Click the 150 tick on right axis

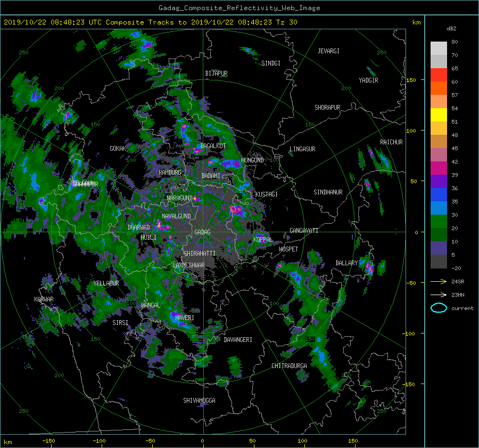[x=411, y=80]
